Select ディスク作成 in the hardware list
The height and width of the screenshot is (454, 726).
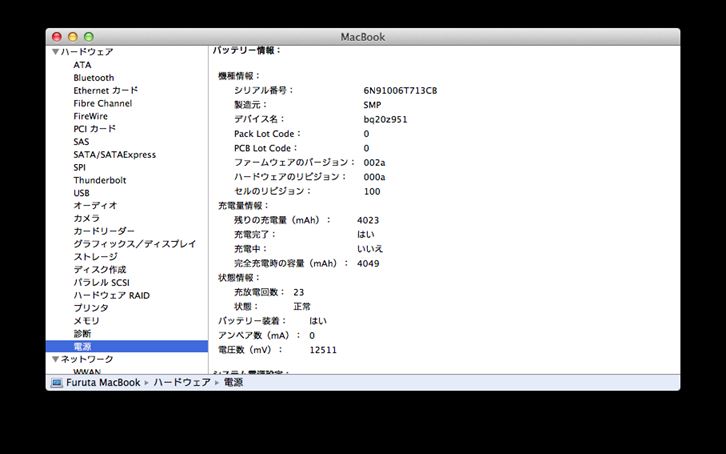pyautogui.click(x=100, y=269)
